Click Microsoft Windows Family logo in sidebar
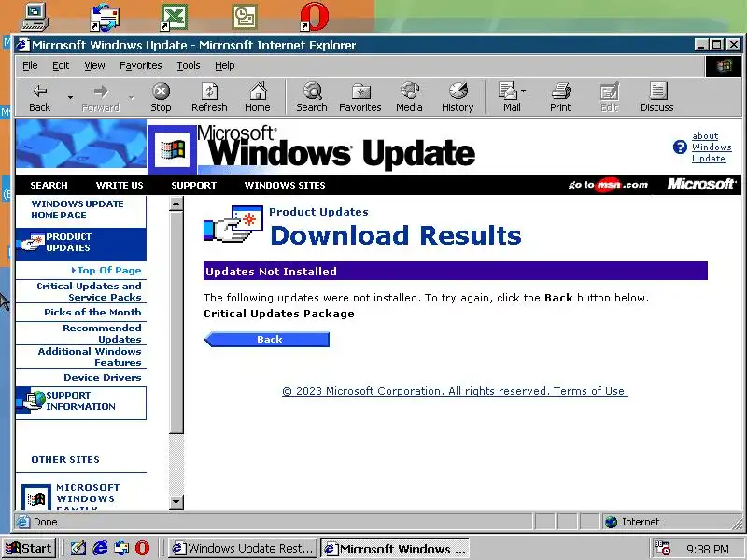This screenshot has height=560, width=747. [x=36, y=497]
